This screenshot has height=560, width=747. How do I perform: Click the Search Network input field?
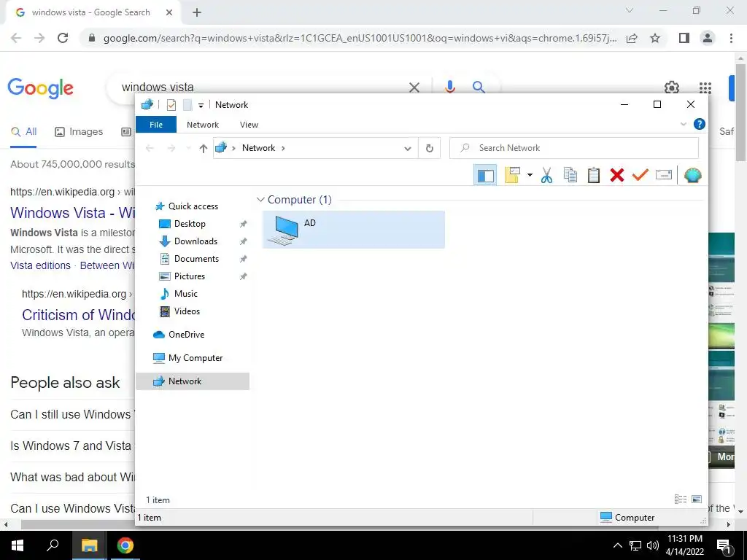pyautogui.click(x=574, y=148)
